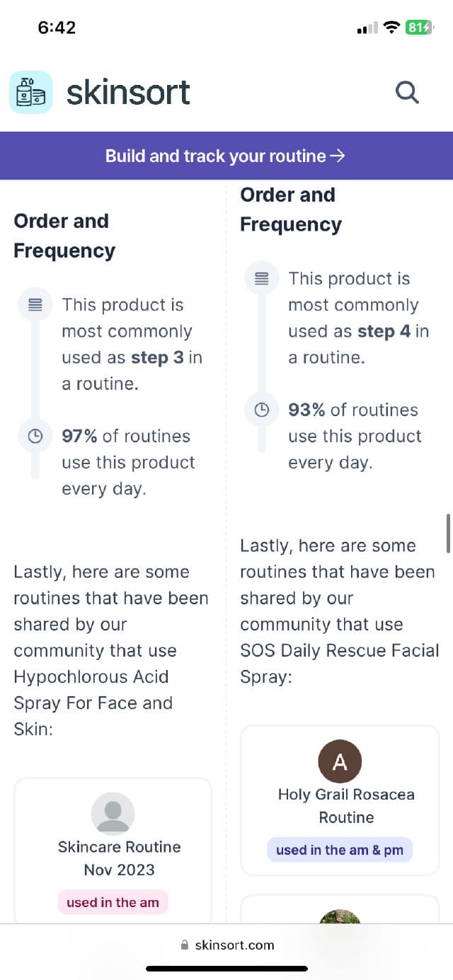Viewport: 453px width, 980px height.
Task: Click the left column step order list icon
Action: coord(35,305)
